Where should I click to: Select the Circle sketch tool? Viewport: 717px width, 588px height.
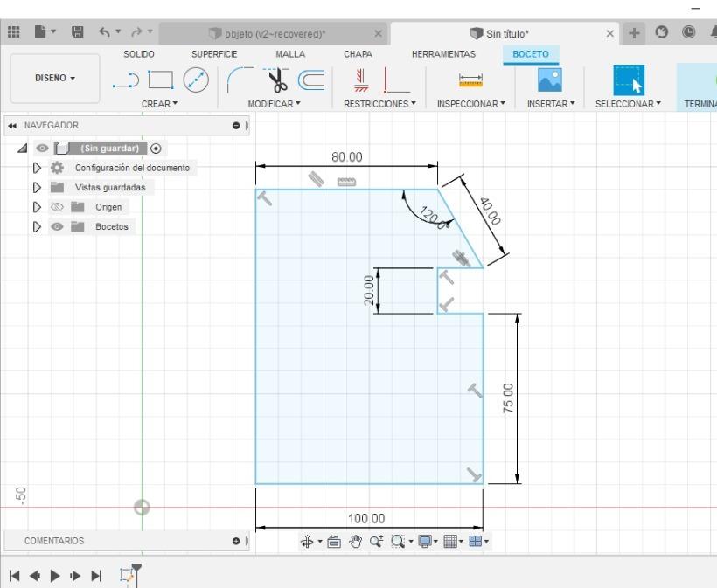tap(196, 80)
